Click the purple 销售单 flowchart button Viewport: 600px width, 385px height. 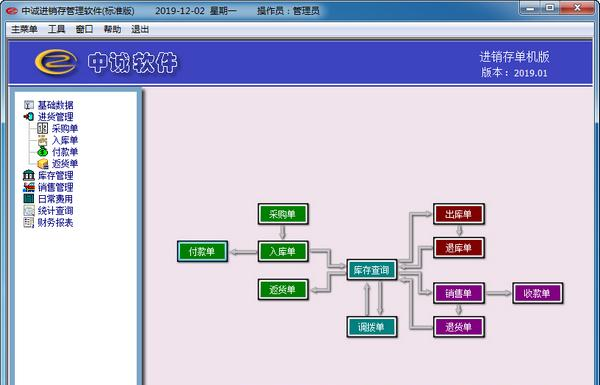tap(459, 293)
